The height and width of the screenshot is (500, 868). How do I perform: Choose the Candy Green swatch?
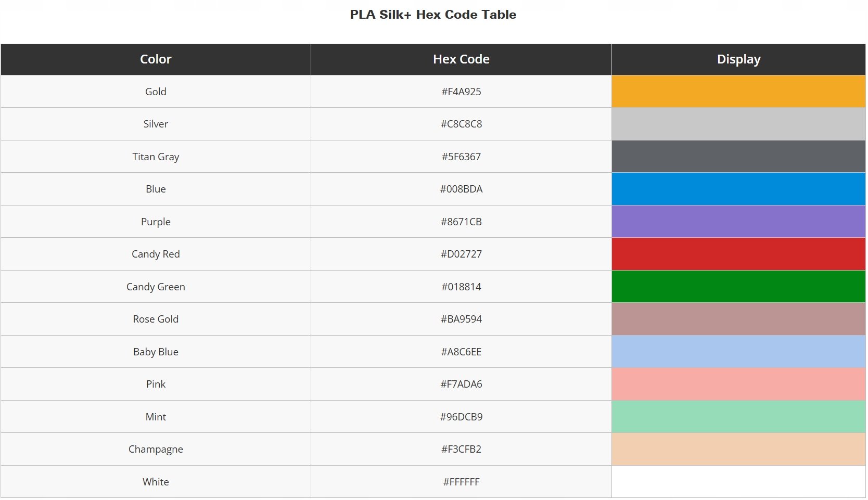coord(738,287)
